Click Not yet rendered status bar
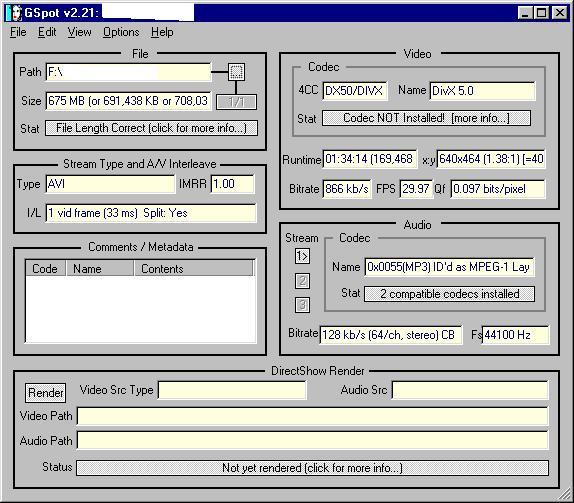574x503 pixels. pyautogui.click(x=312, y=468)
